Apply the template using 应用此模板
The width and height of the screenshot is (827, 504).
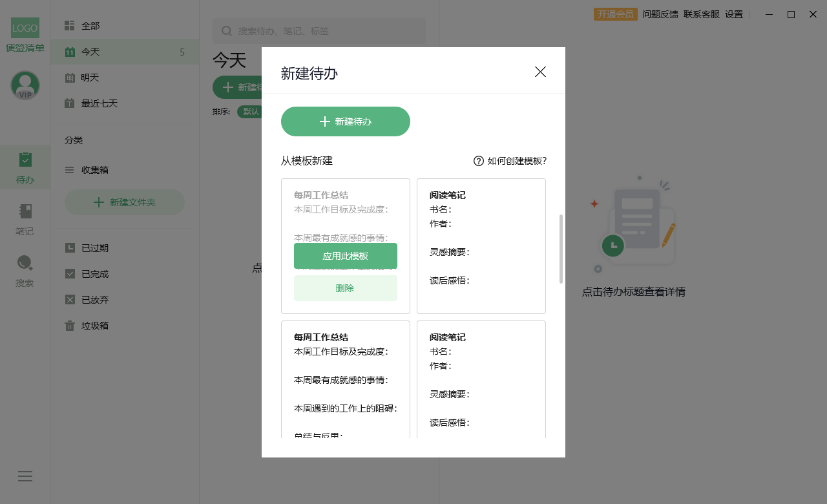point(345,256)
